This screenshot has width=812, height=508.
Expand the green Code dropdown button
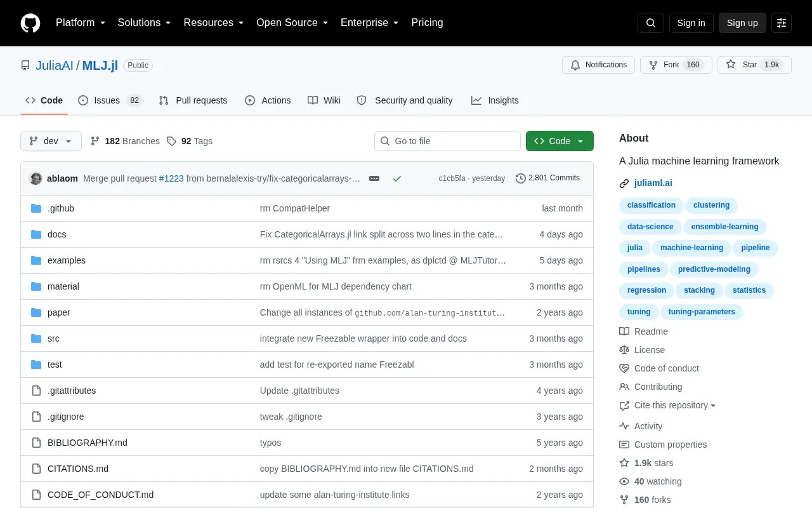coord(560,141)
